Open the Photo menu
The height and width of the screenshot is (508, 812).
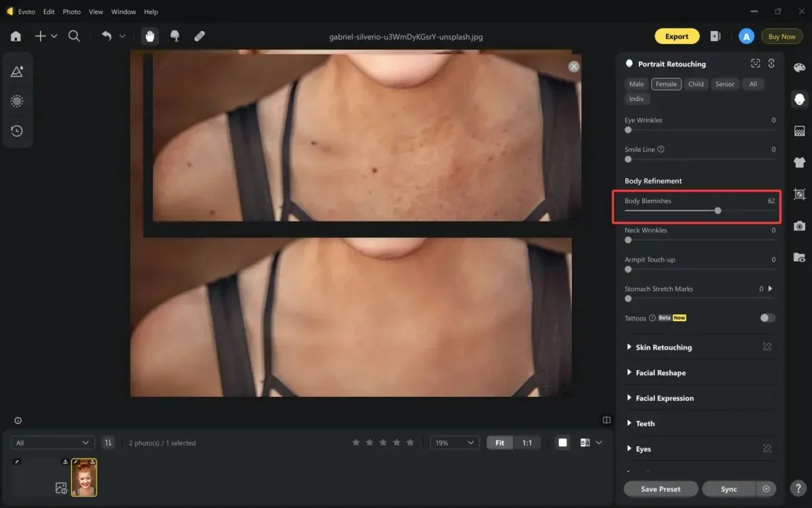tap(72, 12)
